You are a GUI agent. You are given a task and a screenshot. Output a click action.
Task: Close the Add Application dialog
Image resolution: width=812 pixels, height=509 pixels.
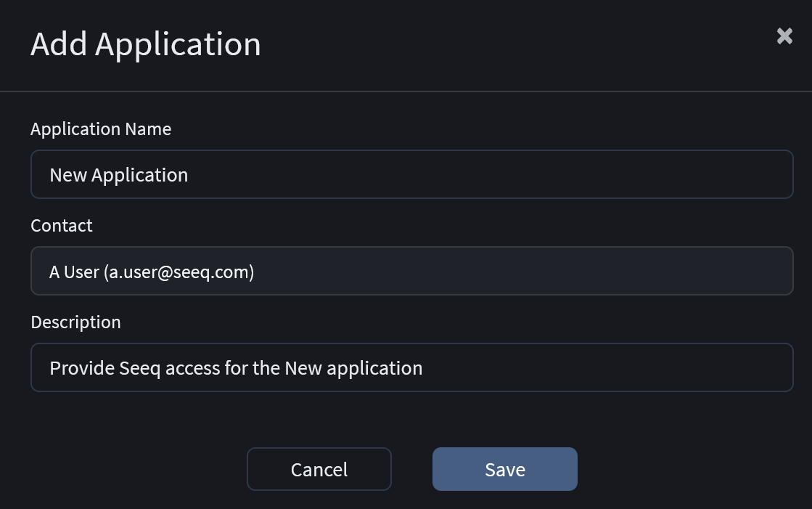[784, 36]
